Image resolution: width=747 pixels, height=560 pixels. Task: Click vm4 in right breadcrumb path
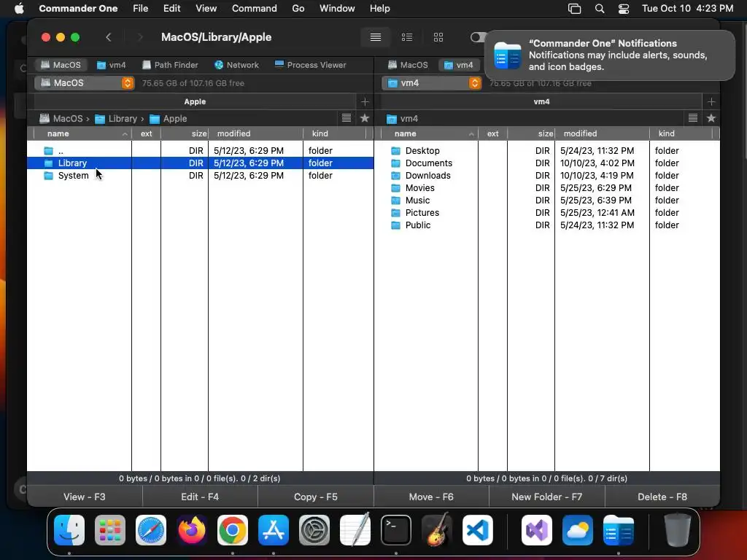click(403, 119)
